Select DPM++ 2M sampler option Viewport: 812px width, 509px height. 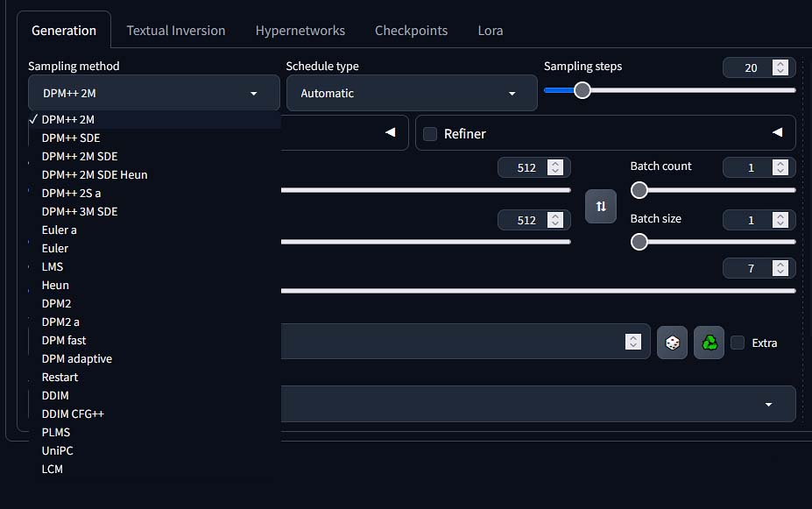click(x=155, y=120)
